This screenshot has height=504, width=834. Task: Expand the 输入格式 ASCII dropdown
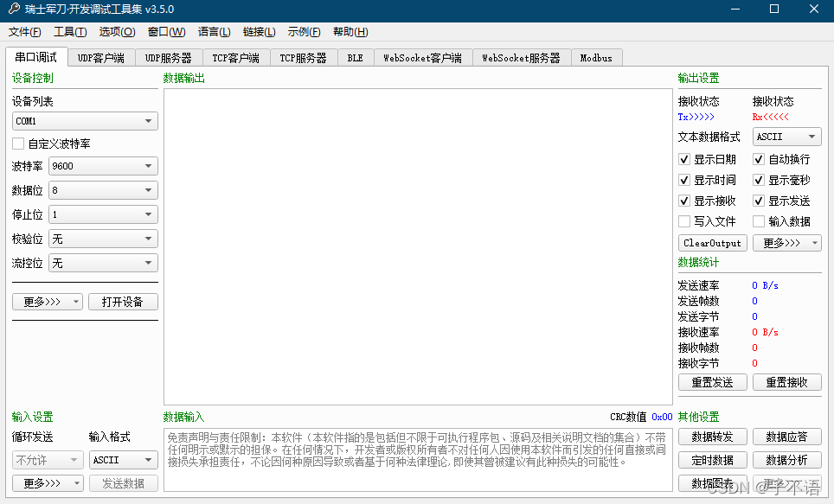tap(124, 460)
